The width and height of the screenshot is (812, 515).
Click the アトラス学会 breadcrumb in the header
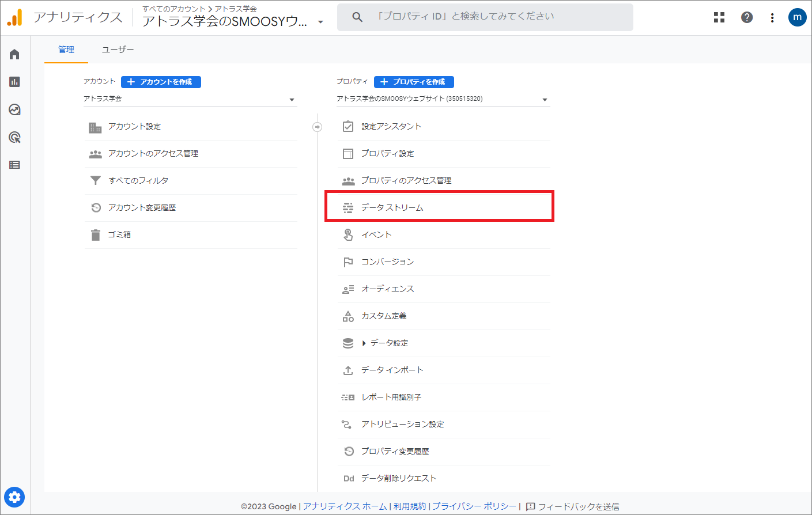click(236, 9)
